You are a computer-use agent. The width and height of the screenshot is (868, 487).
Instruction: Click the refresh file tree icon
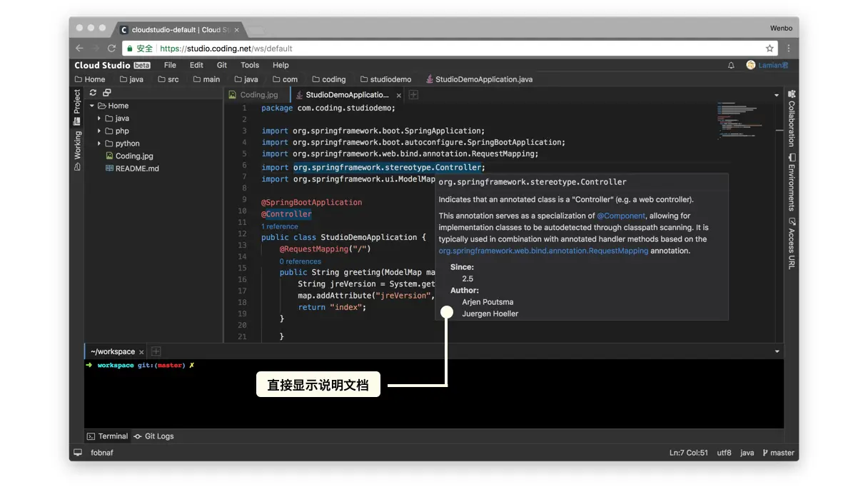click(93, 93)
